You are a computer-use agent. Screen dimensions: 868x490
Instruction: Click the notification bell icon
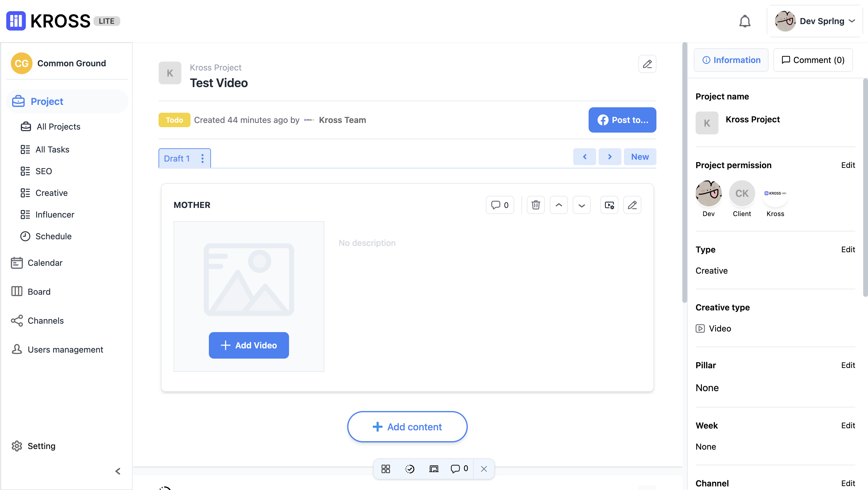745,20
